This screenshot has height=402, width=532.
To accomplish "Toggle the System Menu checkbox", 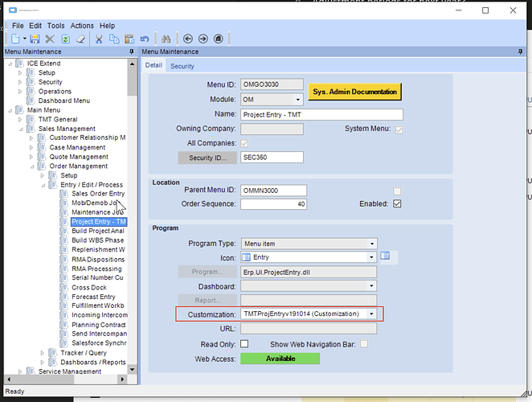I will 399,130.
